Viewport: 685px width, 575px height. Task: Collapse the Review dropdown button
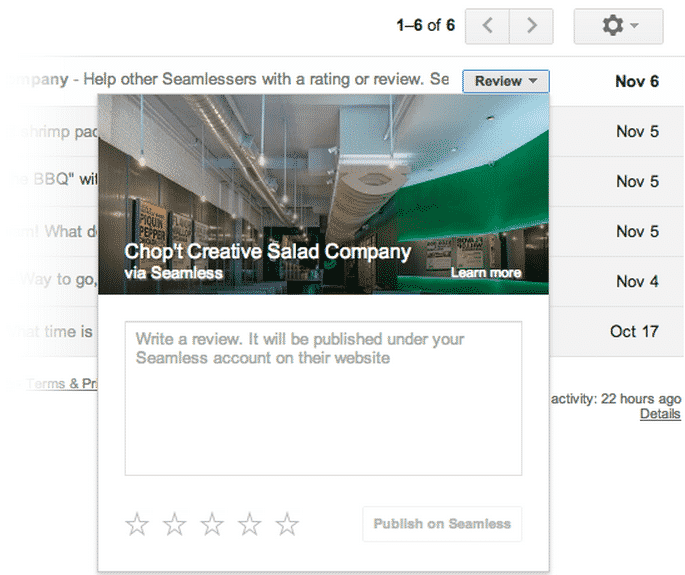pyautogui.click(x=505, y=81)
